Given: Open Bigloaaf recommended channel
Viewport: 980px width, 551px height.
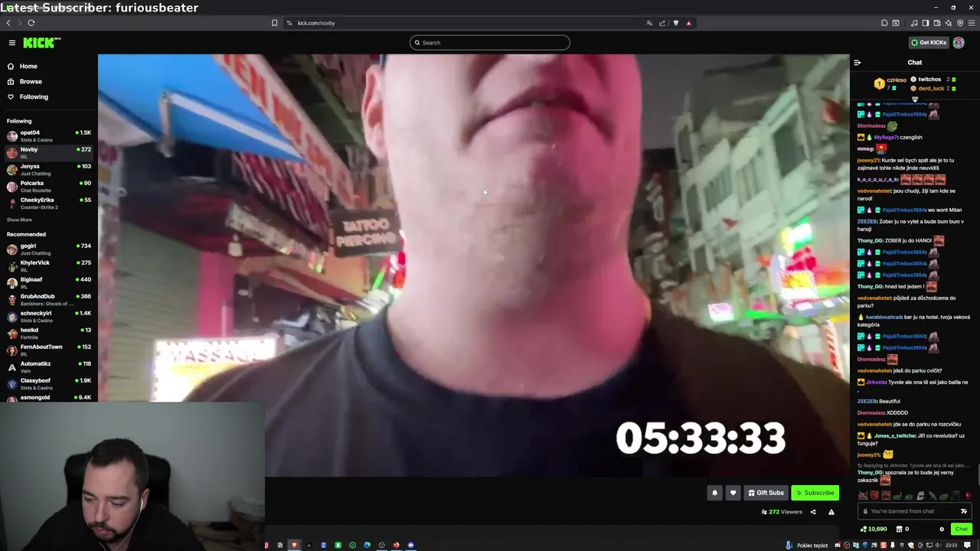Looking at the screenshot, I should click(49, 283).
